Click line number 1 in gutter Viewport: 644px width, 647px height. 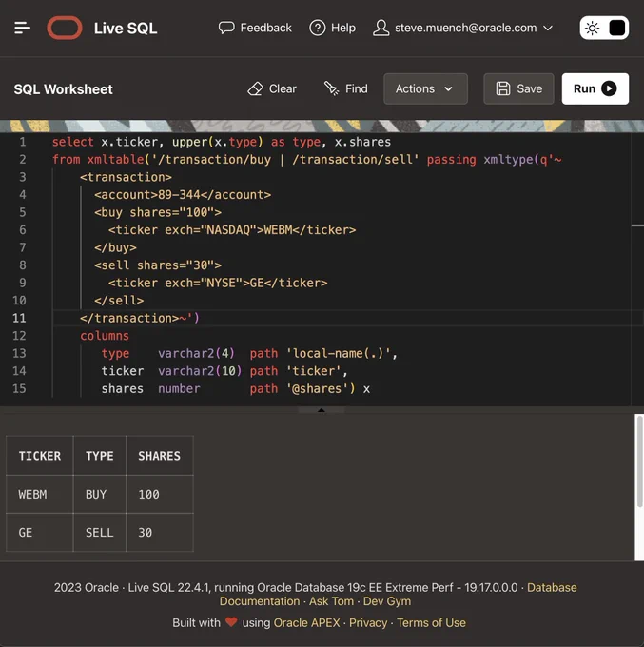tap(23, 142)
